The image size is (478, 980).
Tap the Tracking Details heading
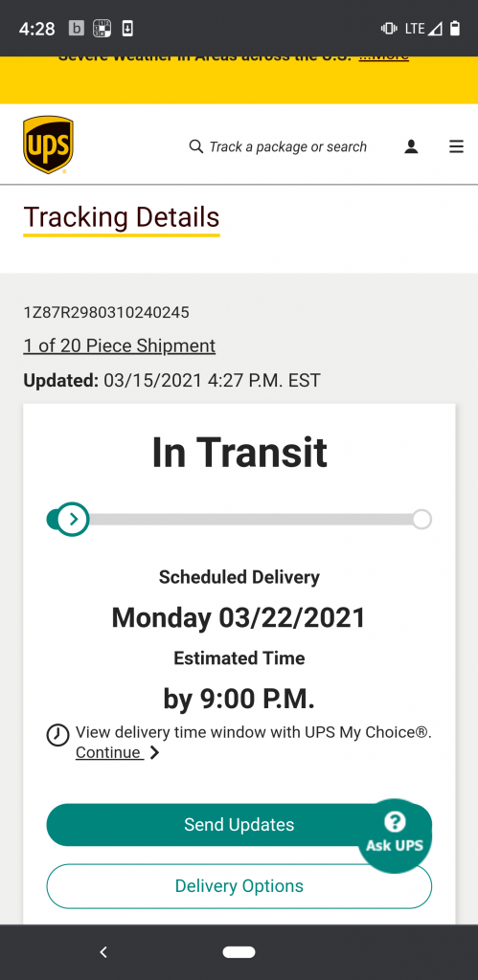pos(122,217)
